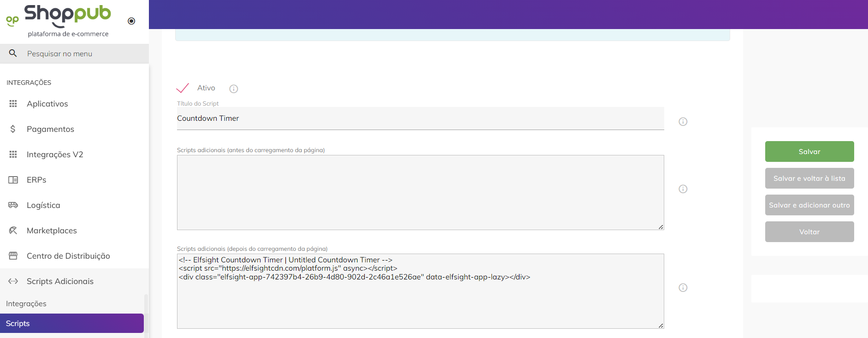Click the Pagamentos dollar sign icon
The height and width of the screenshot is (338, 868).
point(13,129)
